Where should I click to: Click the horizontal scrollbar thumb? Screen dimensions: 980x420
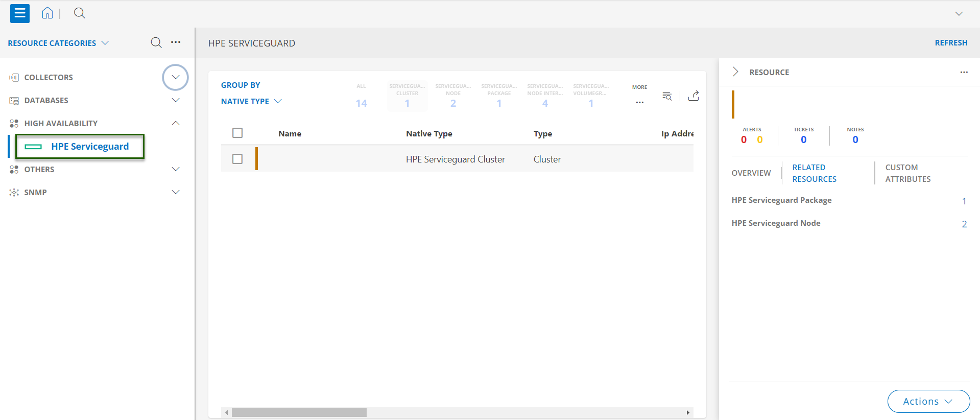coord(299,412)
